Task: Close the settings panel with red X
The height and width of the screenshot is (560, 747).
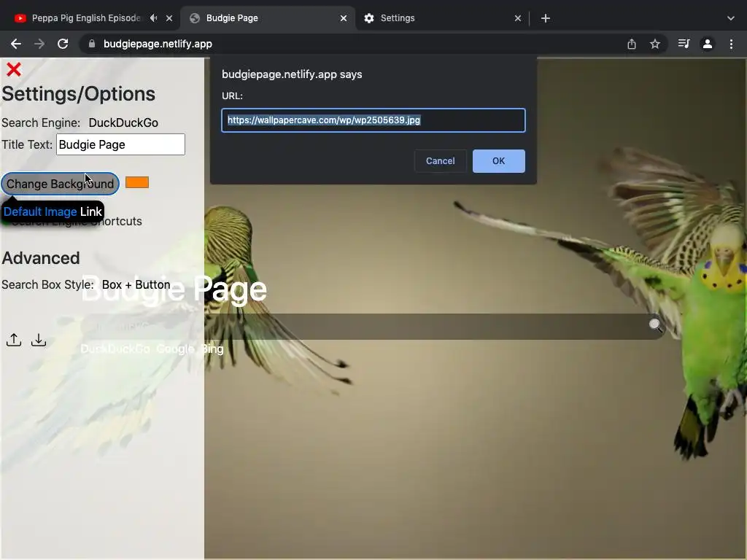Action: [x=14, y=69]
